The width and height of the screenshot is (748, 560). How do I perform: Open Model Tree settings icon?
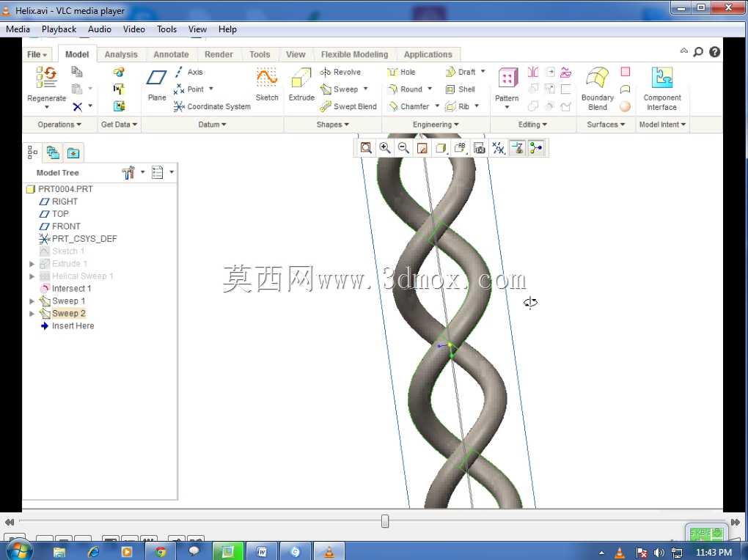point(128,172)
